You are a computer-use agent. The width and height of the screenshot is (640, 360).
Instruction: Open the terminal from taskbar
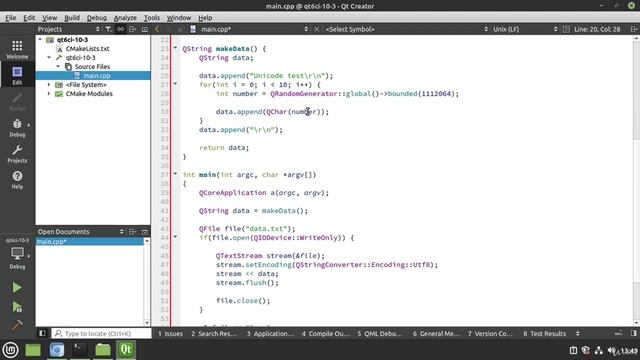80,350
